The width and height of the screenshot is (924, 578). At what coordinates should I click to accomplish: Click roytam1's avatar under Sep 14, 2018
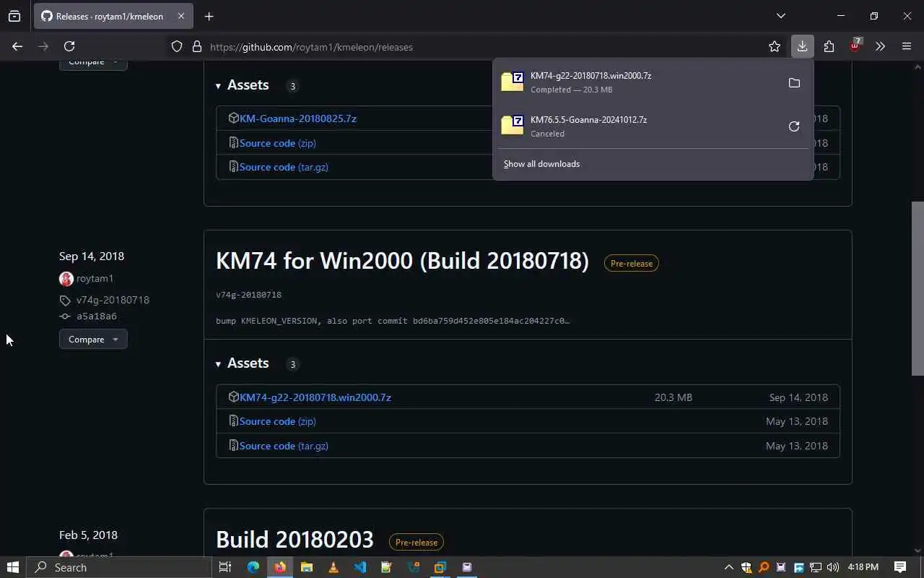pos(66,278)
